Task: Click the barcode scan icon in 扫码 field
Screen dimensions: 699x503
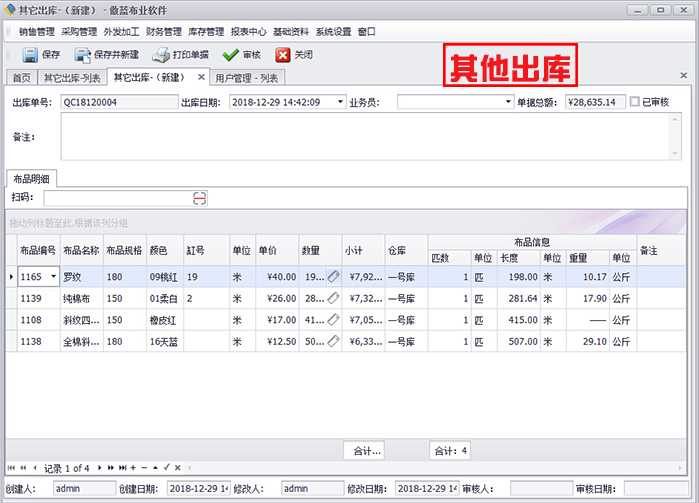Action: [x=200, y=198]
